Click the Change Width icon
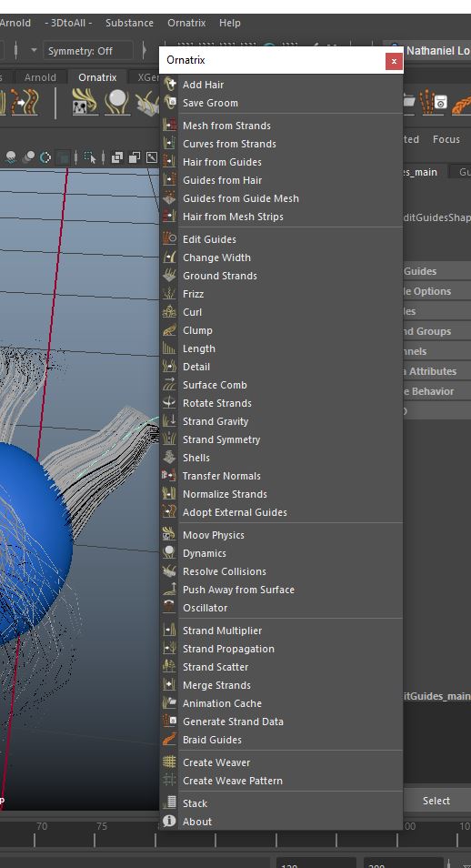This screenshot has width=471, height=868. pyautogui.click(x=169, y=257)
